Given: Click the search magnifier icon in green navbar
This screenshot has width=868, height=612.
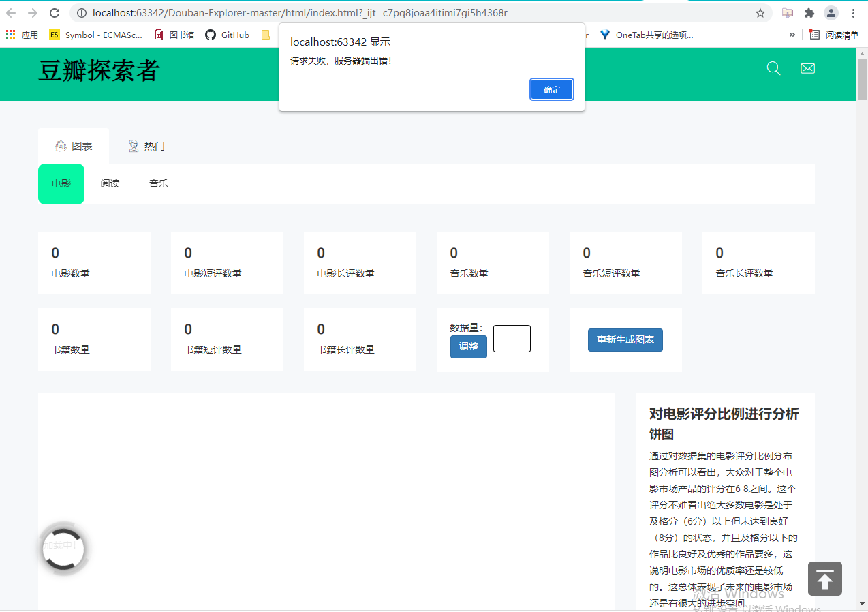Looking at the screenshot, I should coord(773,68).
